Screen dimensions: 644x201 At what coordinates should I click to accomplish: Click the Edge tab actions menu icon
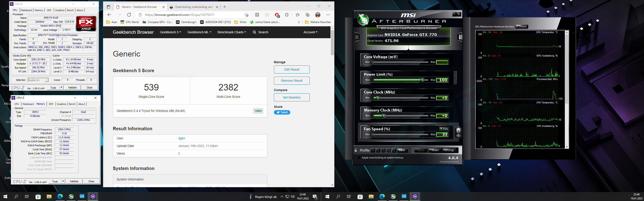click(108, 7)
